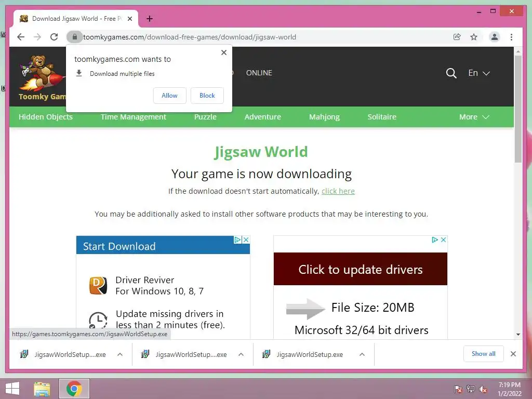Click the 'Jigsaw World' green heading

(261, 152)
